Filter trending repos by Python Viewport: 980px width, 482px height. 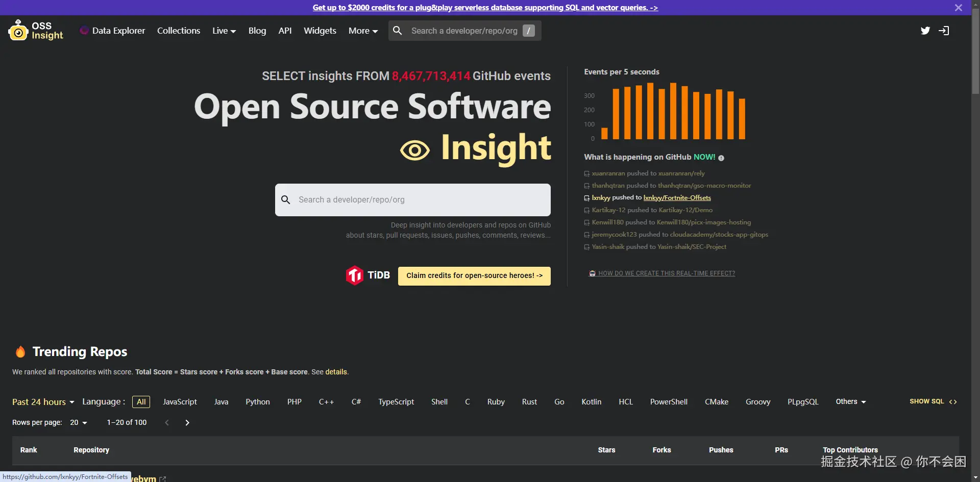pyautogui.click(x=258, y=402)
